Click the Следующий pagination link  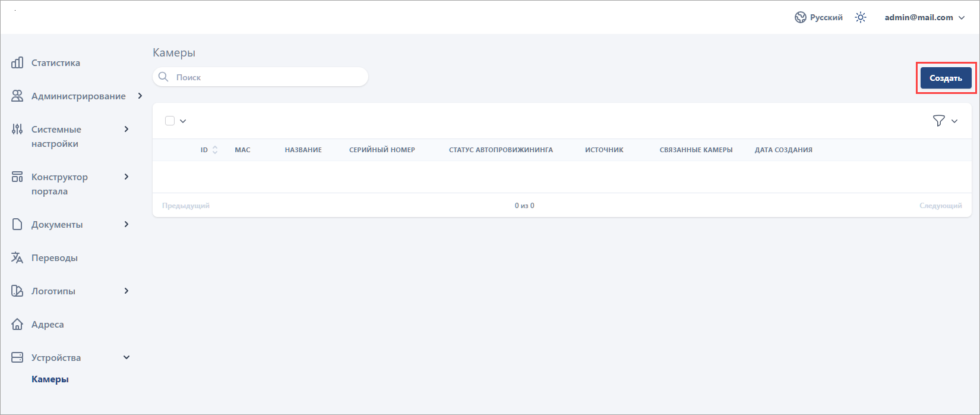tap(940, 205)
